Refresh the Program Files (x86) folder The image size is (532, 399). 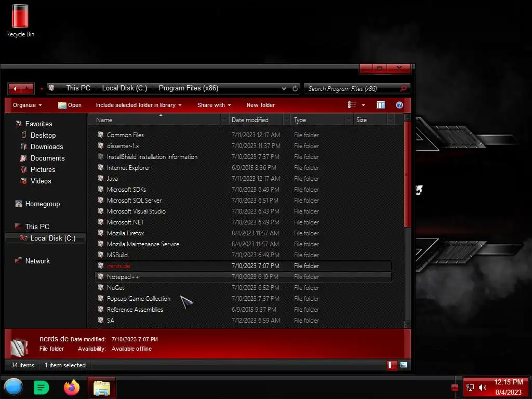point(295,88)
